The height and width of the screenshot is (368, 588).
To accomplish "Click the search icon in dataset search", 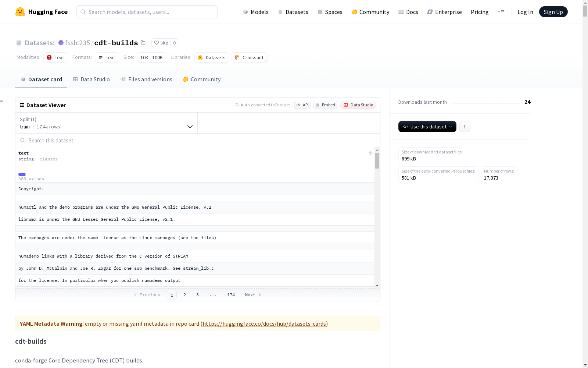I will click(x=23, y=140).
